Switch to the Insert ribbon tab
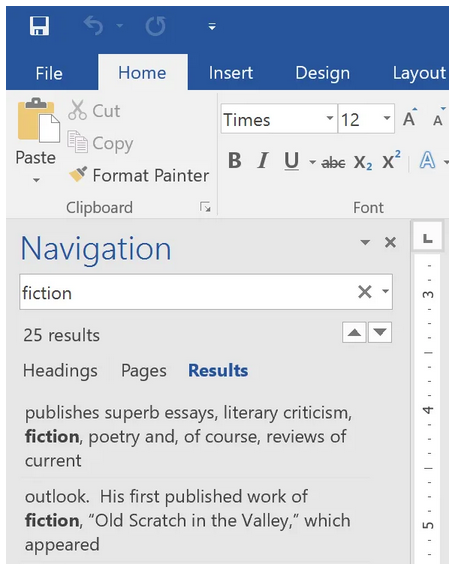Screen dimensions: 454x575 tap(231, 73)
